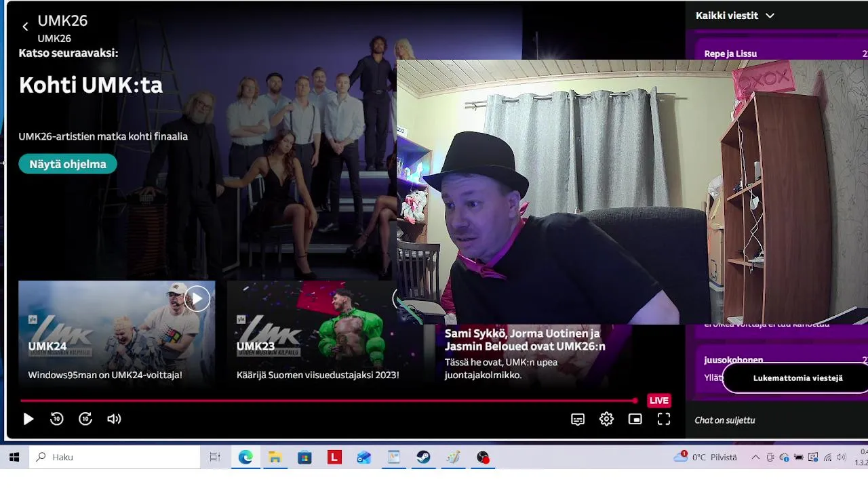Click the Lukemattomia viestejä button
868x488 pixels.
point(797,378)
